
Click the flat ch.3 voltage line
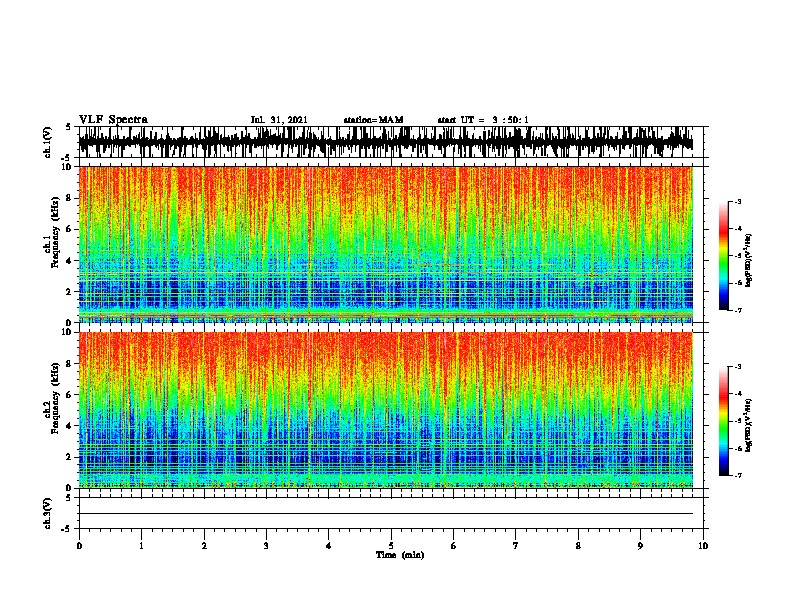[386, 514]
